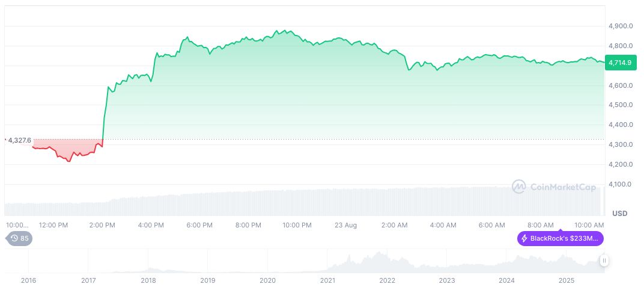This screenshot has height=287, width=644.
Task: Jump to 2022 on the year navigator
Action: pyautogui.click(x=387, y=280)
